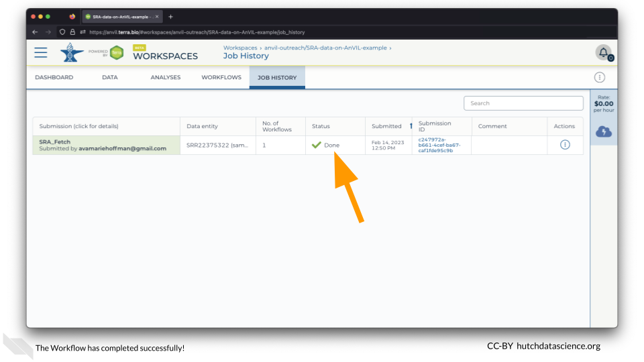The image size is (644, 362).
Task: Click the Status column header
Action: coord(321,126)
